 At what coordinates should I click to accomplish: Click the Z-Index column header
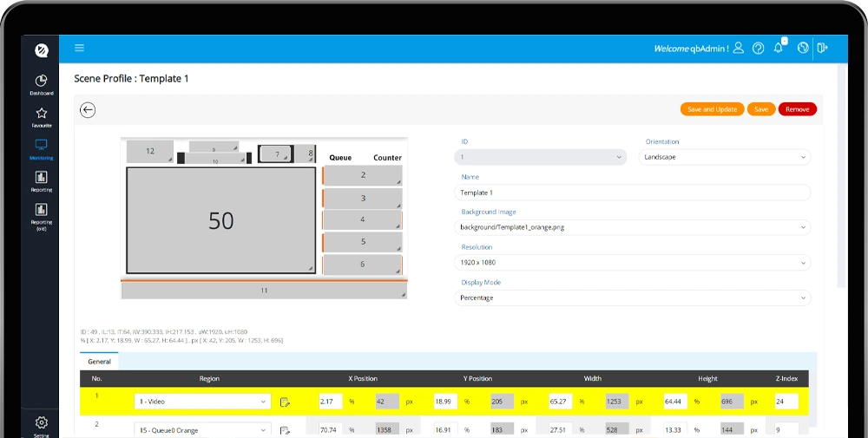(x=786, y=379)
